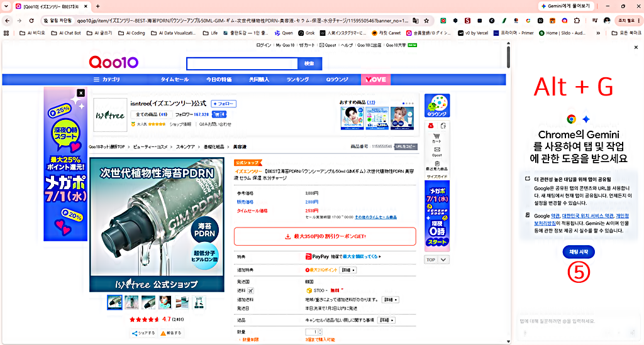Image resolution: width=644 pixels, height=345 pixels.
Task: Click the Qoo10 search input field
Action: click(x=242, y=63)
